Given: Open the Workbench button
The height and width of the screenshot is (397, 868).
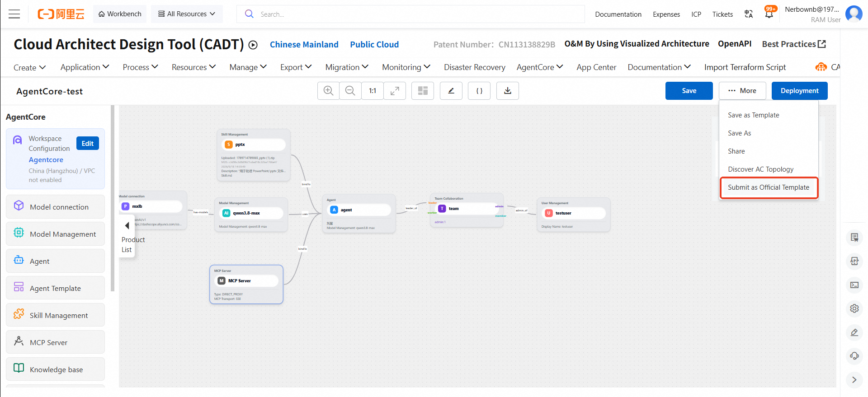Looking at the screenshot, I should coord(120,14).
